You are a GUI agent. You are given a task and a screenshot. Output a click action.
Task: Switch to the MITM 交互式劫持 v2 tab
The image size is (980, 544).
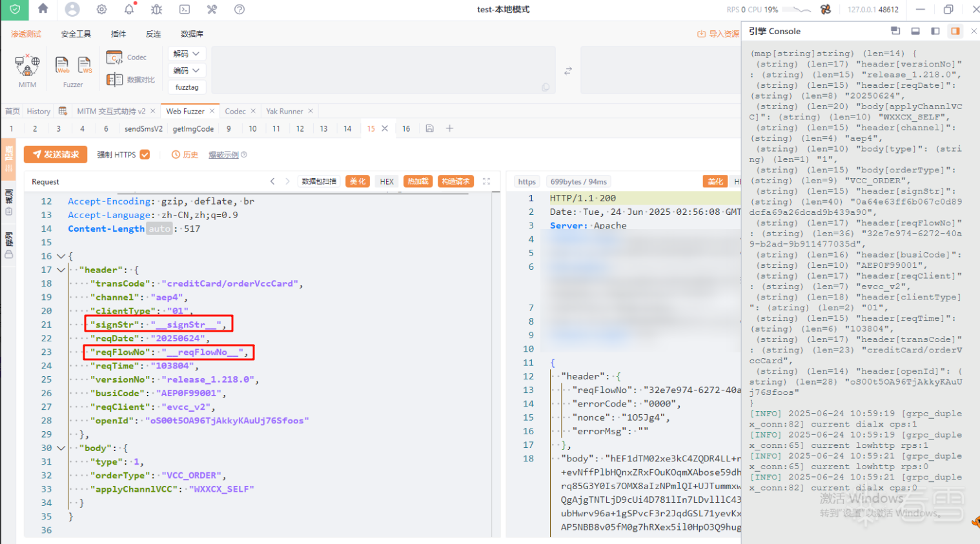click(111, 111)
